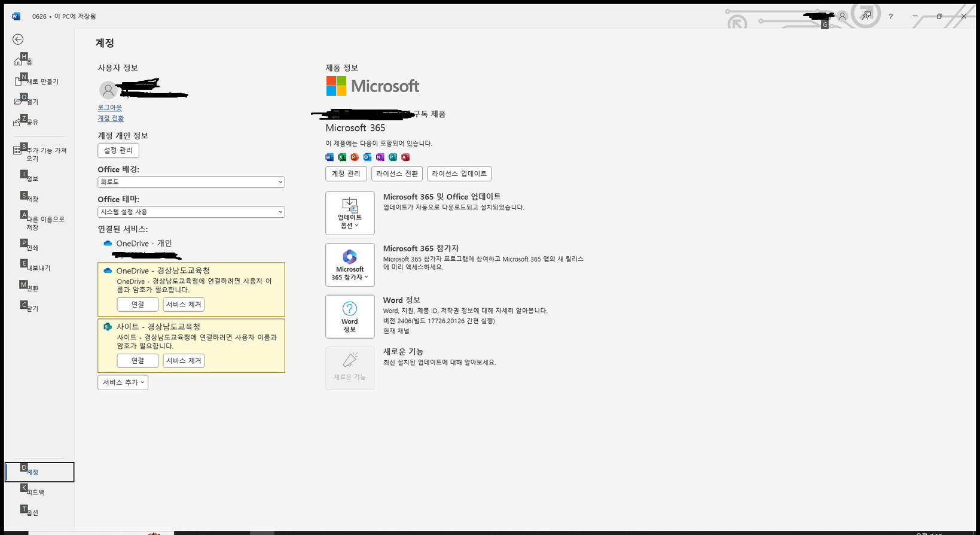
Task: Open 옵션 (Options) in sidebar
Action: pyautogui.click(x=39, y=512)
